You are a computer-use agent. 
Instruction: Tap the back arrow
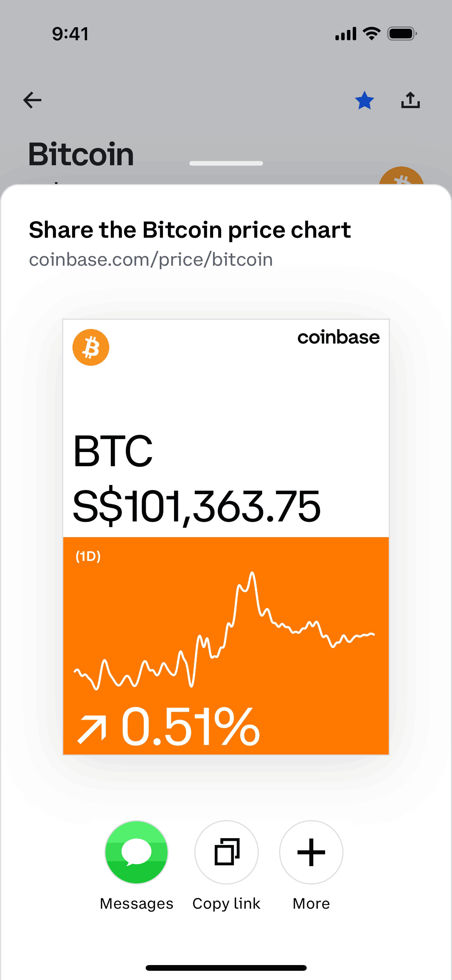click(x=33, y=100)
